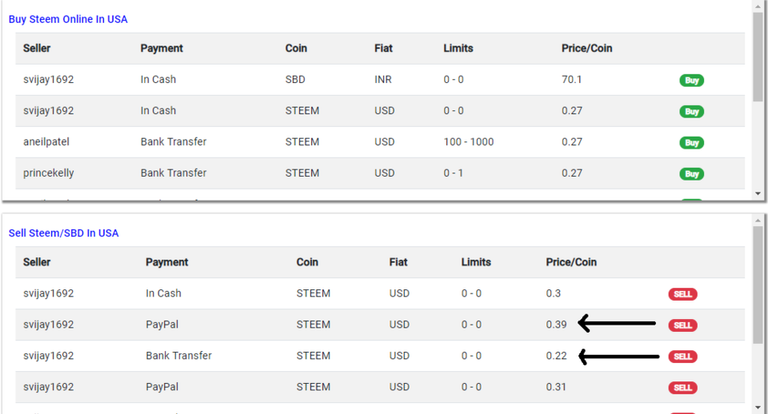Image resolution: width=768 pixels, height=414 pixels.
Task: Click the Payment header in sell table
Action: click(x=167, y=262)
